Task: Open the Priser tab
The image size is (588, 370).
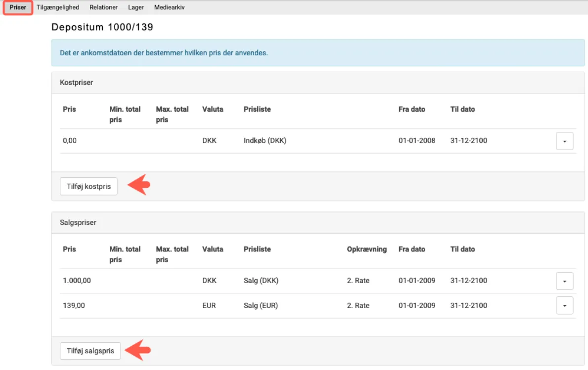Action: [18, 7]
